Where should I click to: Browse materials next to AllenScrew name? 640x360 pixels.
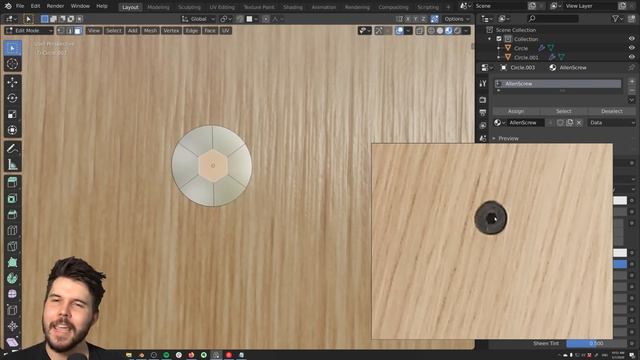coord(499,122)
